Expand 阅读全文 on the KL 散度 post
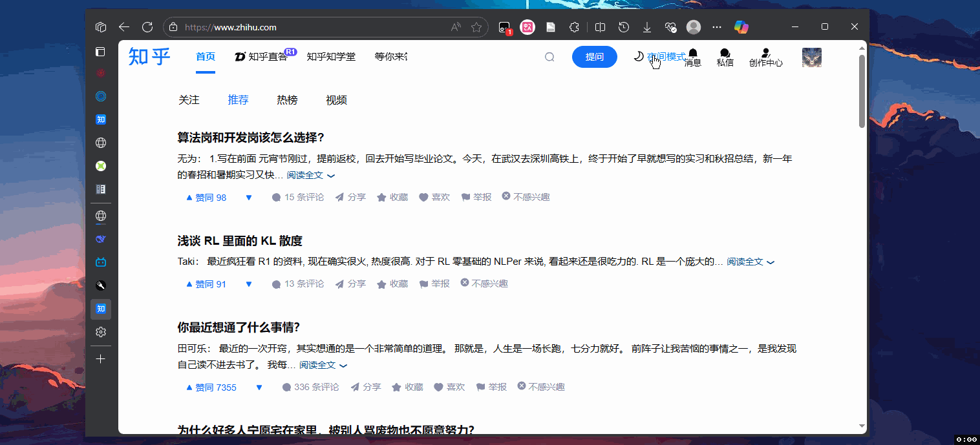Viewport: 980px width, 445px height. click(750, 262)
